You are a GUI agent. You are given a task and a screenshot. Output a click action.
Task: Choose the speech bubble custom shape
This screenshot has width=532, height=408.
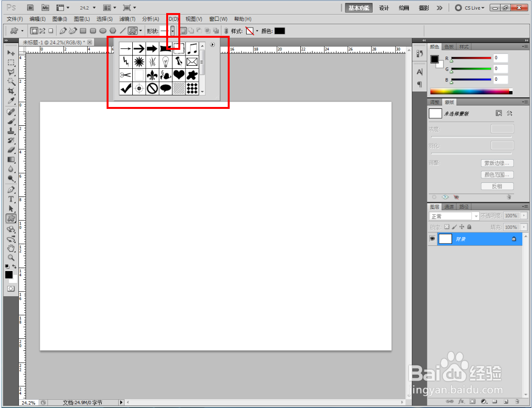[x=166, y=88]
